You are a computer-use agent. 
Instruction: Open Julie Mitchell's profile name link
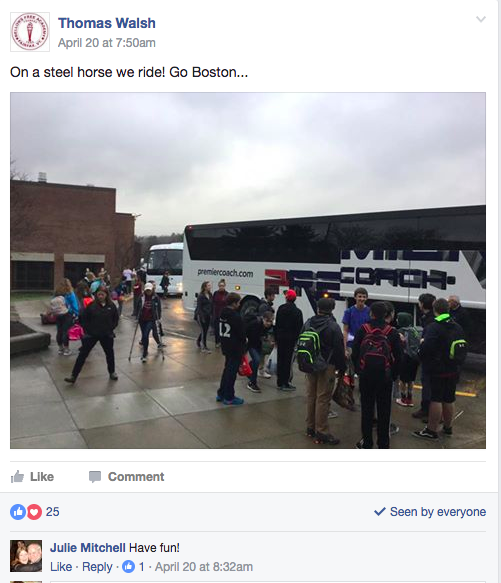click(88, 548)
